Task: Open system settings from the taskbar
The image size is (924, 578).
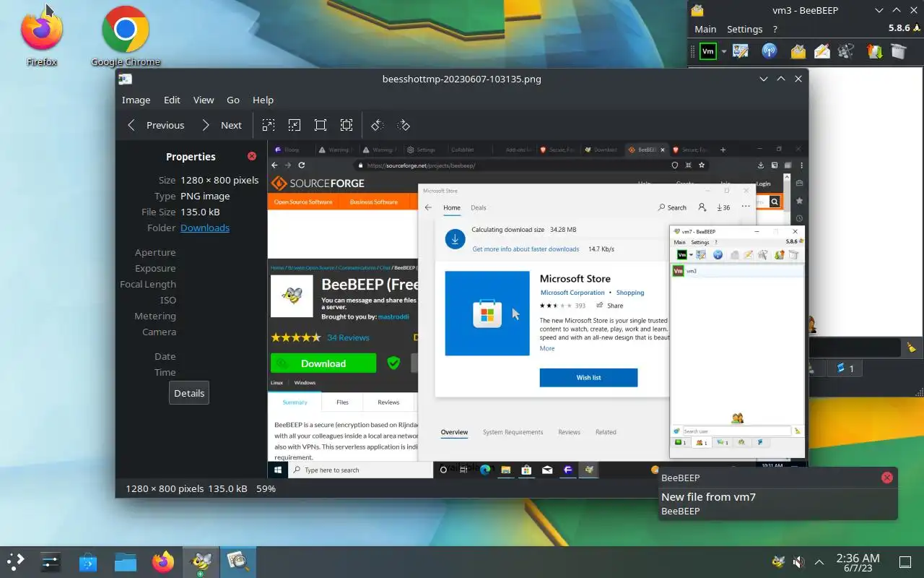Action: point(51,561)
